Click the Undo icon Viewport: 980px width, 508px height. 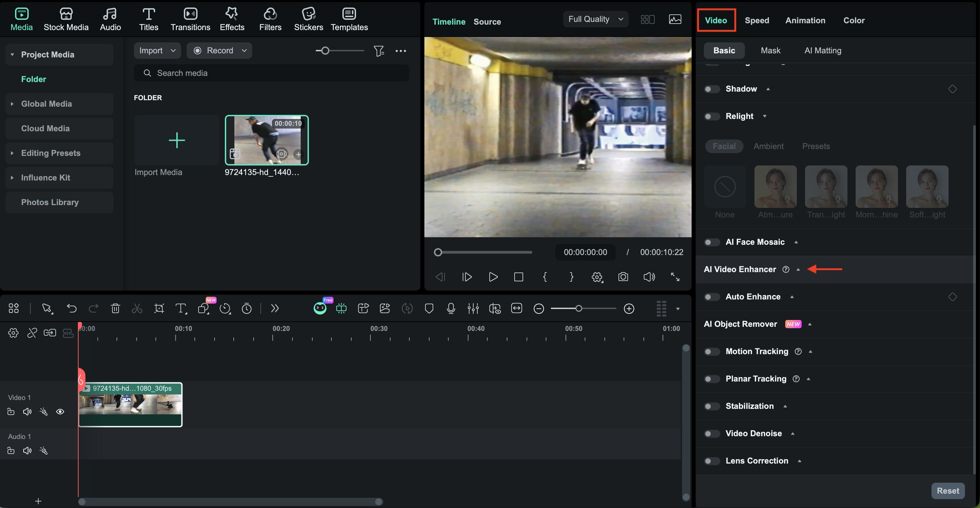coord(72,309)
